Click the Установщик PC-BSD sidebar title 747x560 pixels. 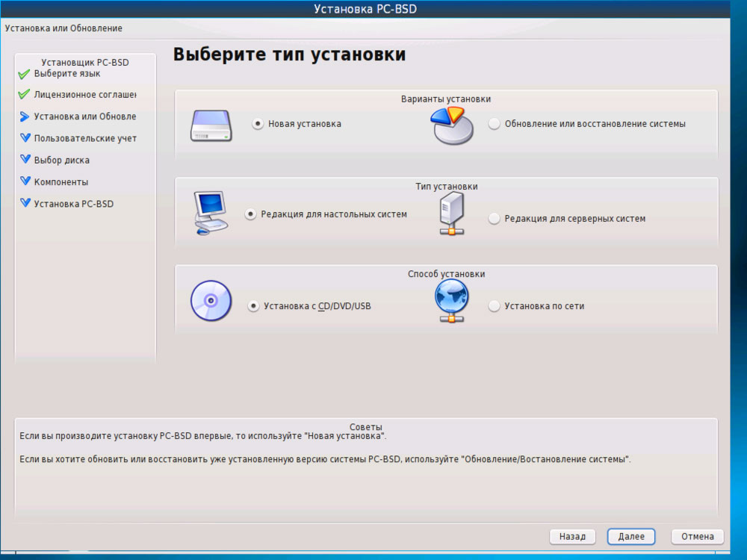point(85,63)
